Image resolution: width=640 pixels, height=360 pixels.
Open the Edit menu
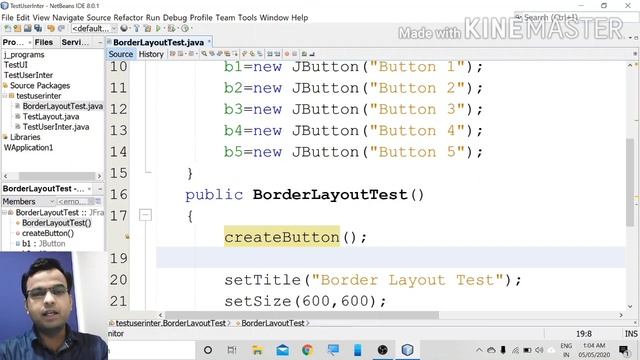[23, 18]
